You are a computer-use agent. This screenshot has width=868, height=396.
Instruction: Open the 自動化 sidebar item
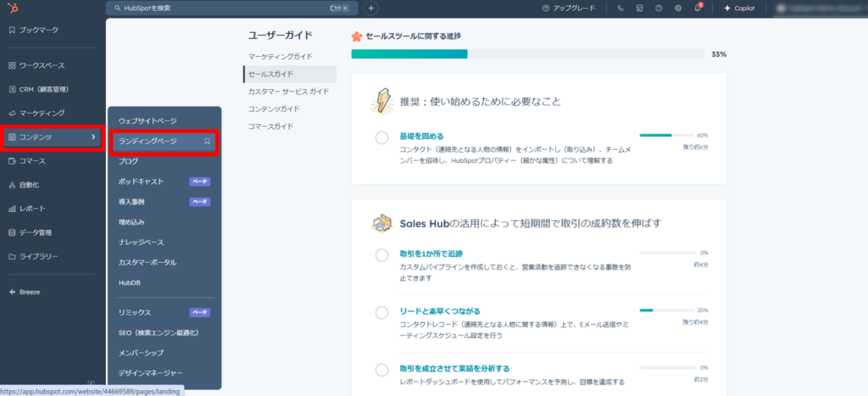(x=24, y=185)
